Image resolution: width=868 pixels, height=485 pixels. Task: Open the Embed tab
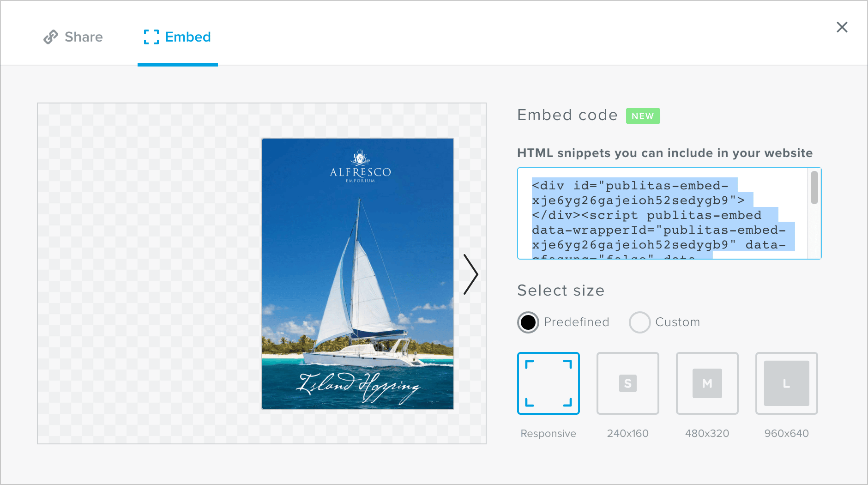point(187,37)
